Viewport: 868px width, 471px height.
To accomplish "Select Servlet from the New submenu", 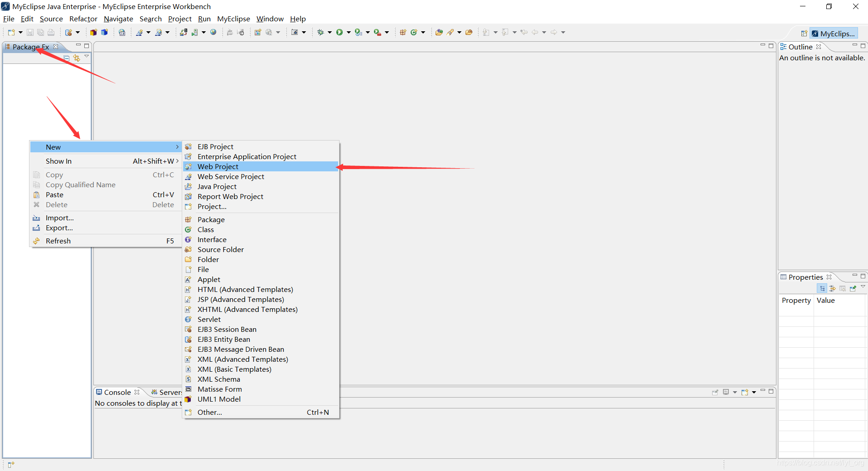I will coord(261,319).
